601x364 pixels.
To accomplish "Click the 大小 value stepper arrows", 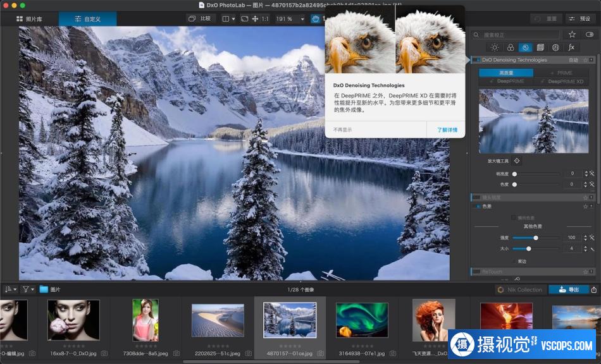I will coord(586,249).
